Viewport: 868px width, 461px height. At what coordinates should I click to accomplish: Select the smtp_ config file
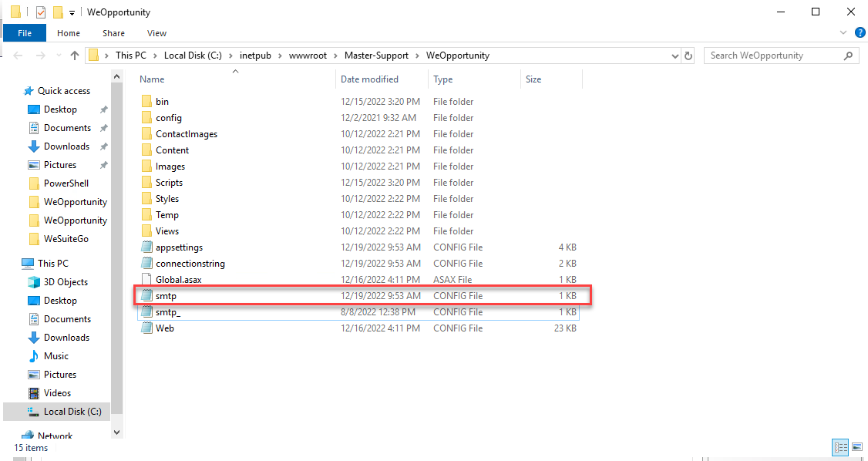358,312
